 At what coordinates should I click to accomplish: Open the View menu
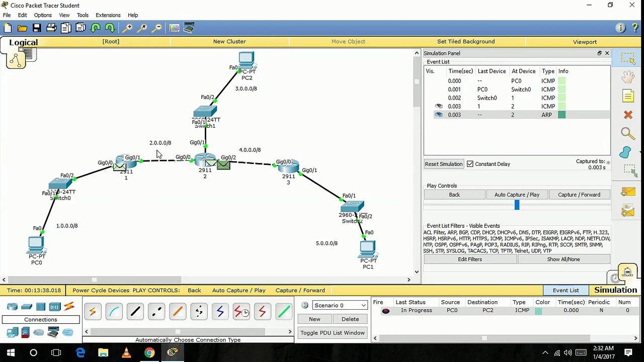64,15
